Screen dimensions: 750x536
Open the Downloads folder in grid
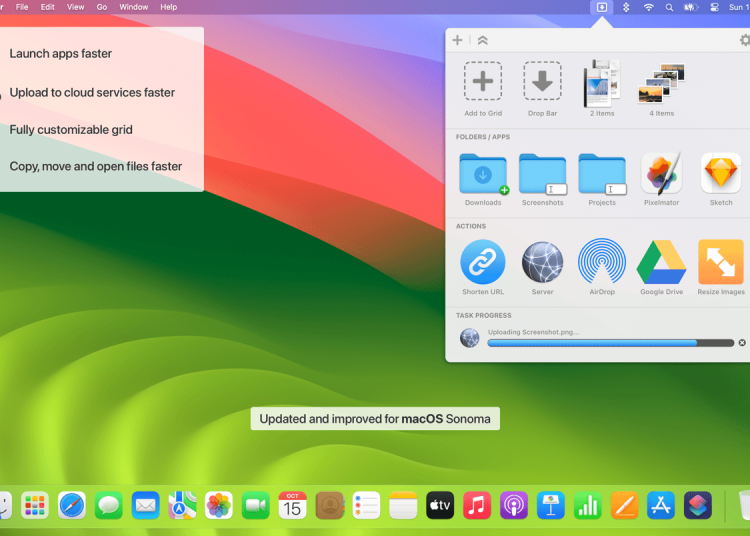click(x=482, y=174)
